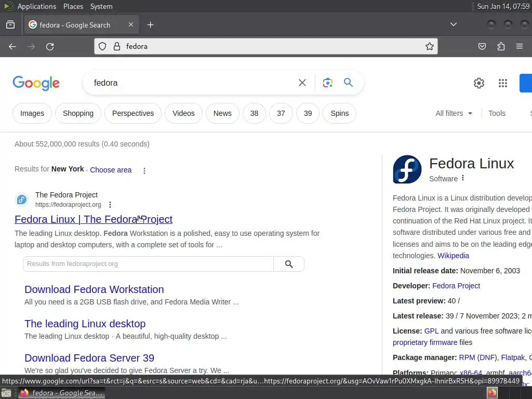Click the padlock site info icon
The width and height of the screenshot is (532, 399).
pyautogui.click(x=117, y=46)
